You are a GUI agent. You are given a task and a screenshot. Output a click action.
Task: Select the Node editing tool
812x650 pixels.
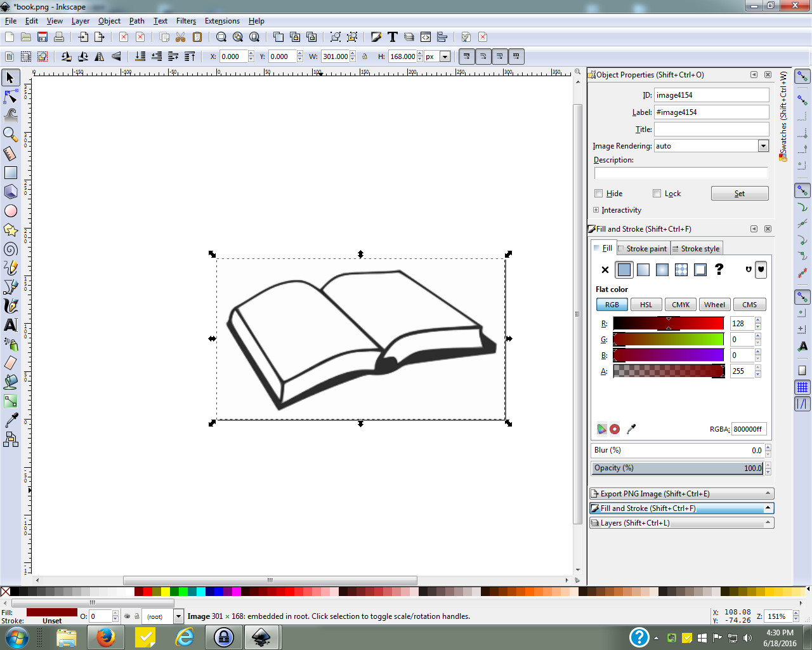coord(10,96)
